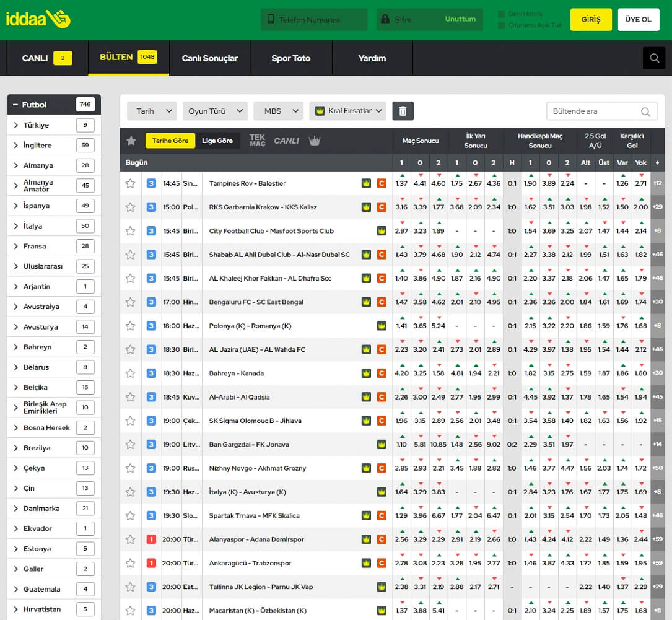672x620 pixels.
Task: Check the Beni Hatırla checkbox
Action: click(x=502, y=14)
